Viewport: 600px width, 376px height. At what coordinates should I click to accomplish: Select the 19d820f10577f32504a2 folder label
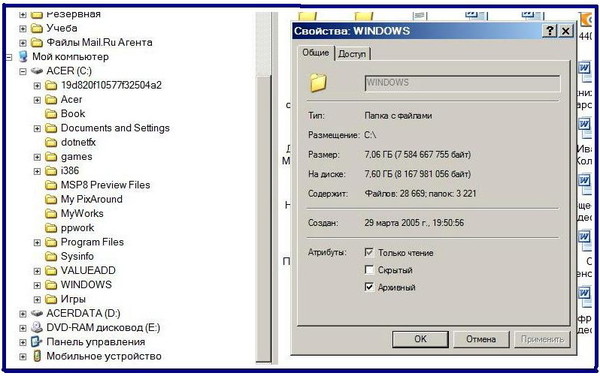[x=111, y=85]
